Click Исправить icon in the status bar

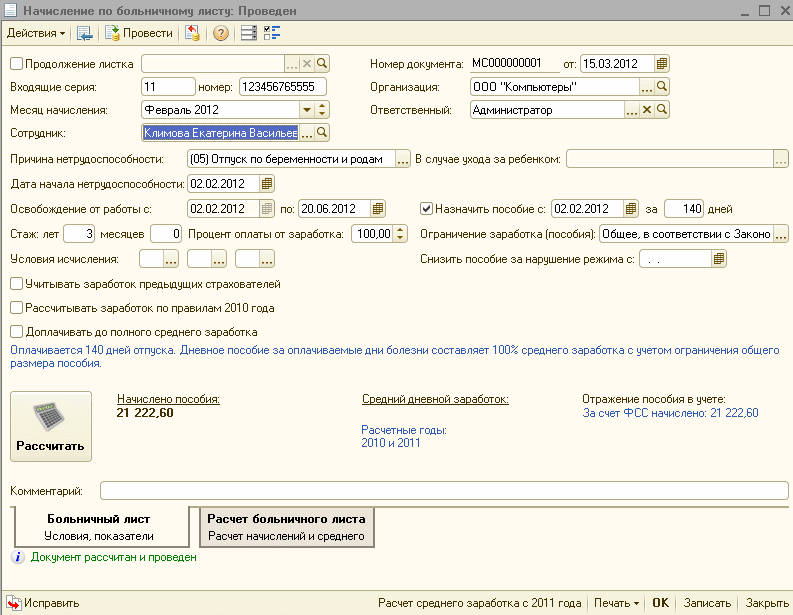tap(14, 603)
